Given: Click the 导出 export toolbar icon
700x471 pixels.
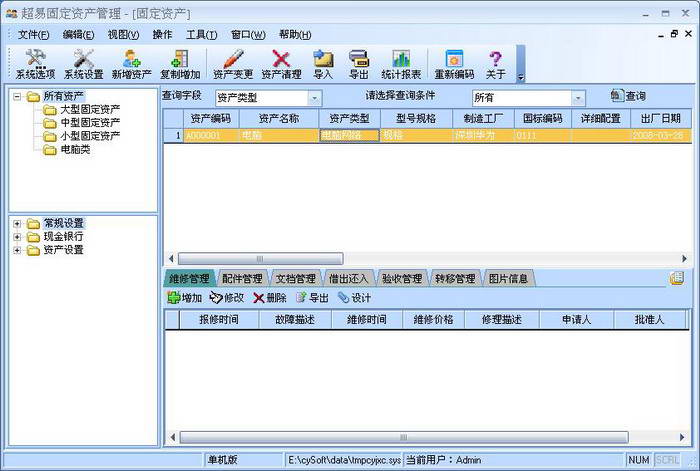Looking at the screenshot, I should coord(358,64).
